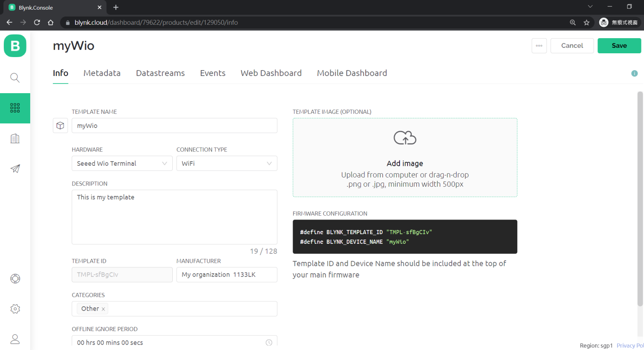Open the incognito profile icon

[618, 23]
